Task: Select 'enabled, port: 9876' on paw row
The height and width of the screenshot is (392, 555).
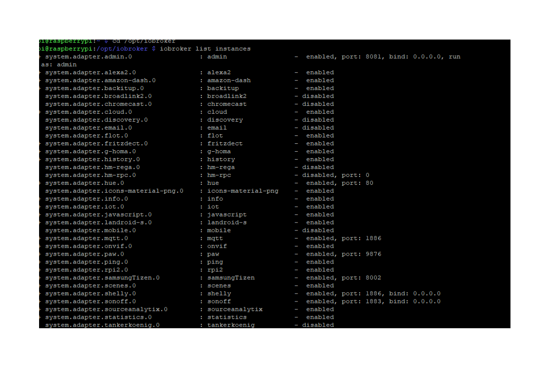Action: [344, 254]
